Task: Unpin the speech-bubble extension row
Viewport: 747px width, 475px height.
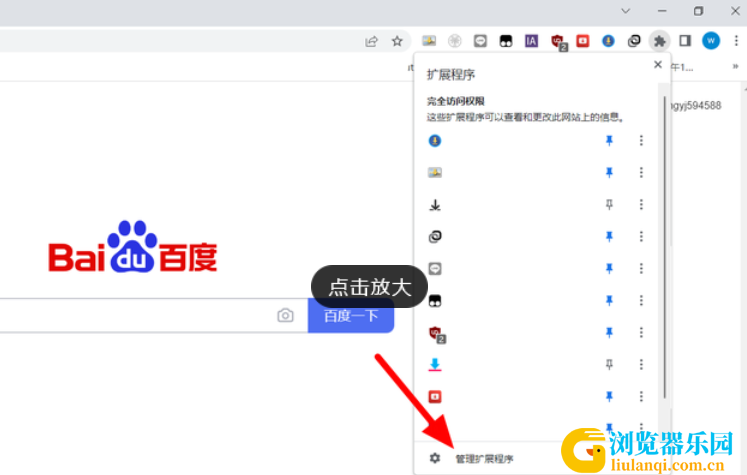Action: pos(609,269)
